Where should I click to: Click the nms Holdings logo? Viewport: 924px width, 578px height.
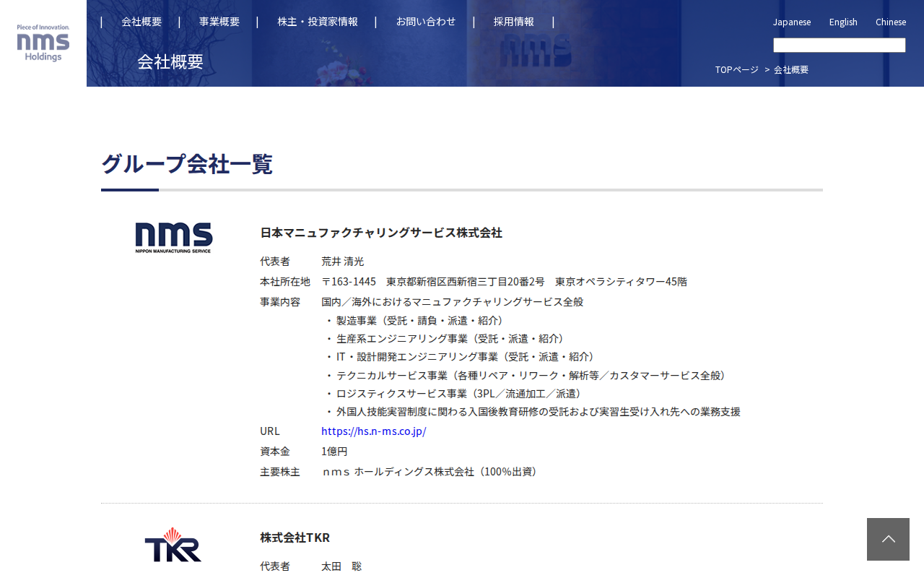pyautogui.click(x=43, y=43)
